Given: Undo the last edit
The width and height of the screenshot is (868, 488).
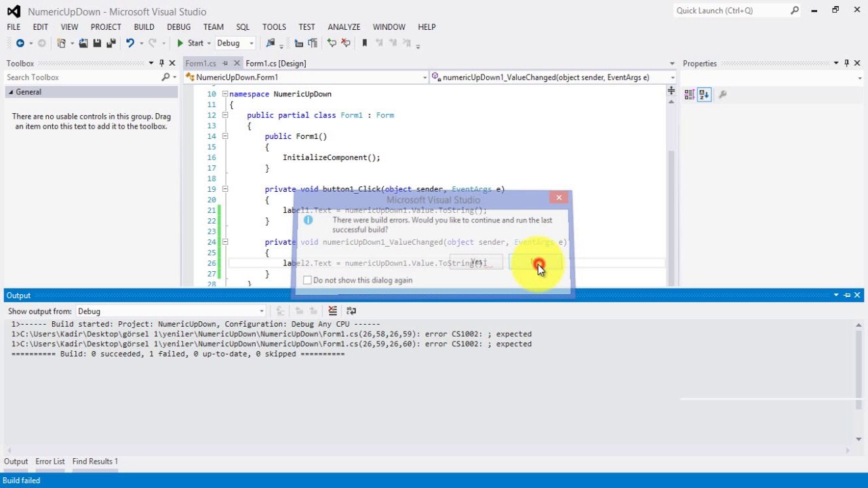Looking at the screenshot, I should point(130,43).
